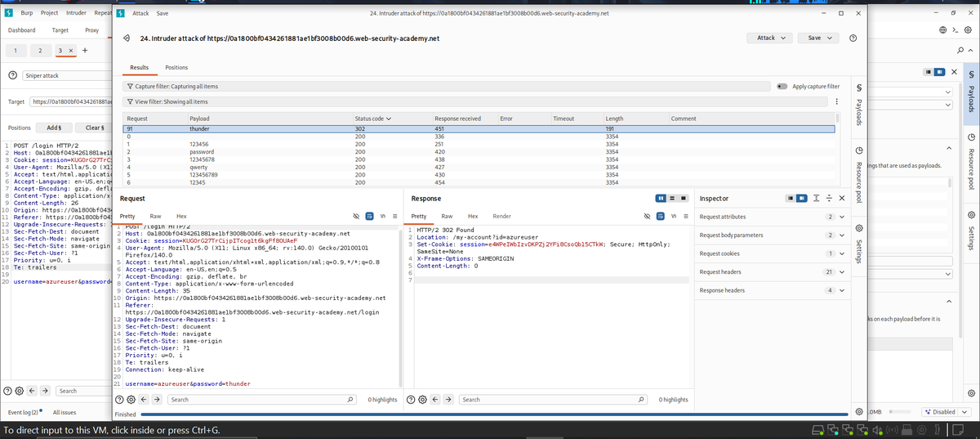980x439 pixels.
Task: Sort by Status code column header arrow
Action: click(x=389, y=119)
